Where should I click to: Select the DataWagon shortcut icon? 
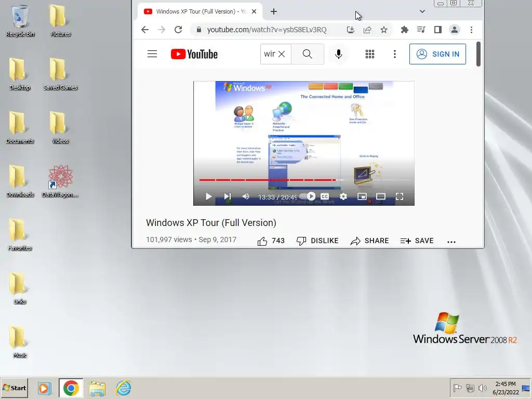click(x=60, y=181)
